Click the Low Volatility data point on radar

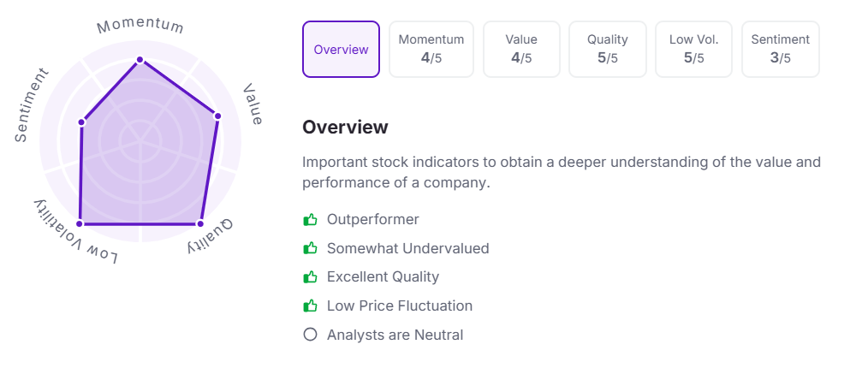[80, 223]
